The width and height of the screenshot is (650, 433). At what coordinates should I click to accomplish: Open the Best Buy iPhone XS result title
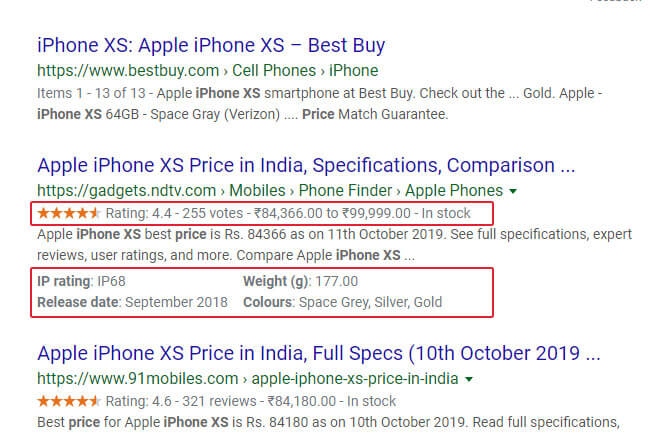pos(211,46)
